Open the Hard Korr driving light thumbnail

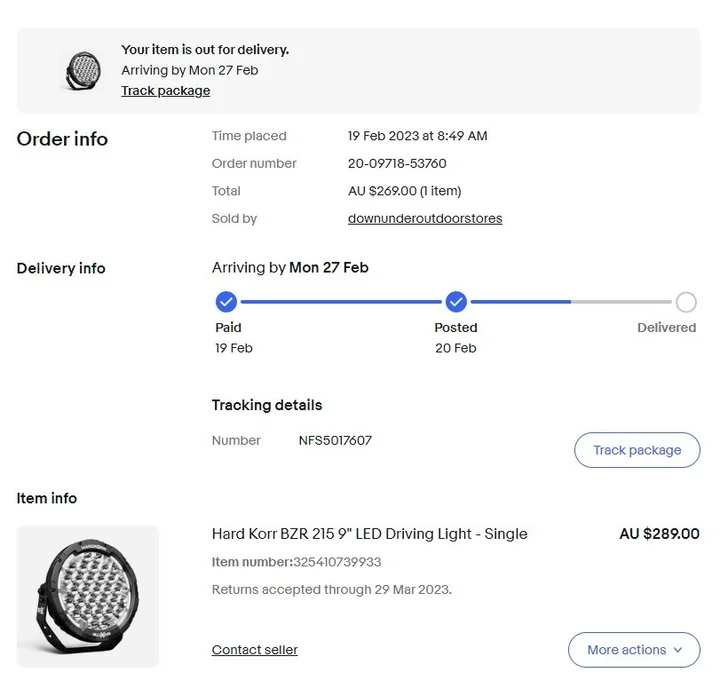(x=88, y=597)
